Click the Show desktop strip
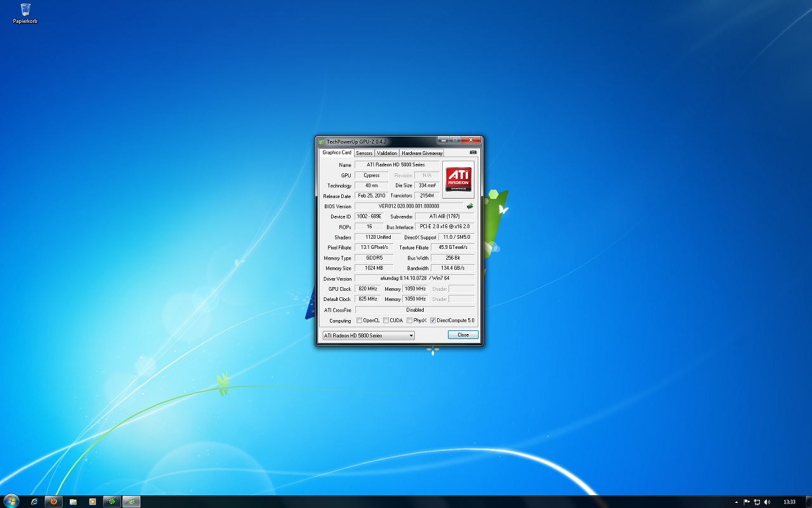The image size is (812, 508). [x=808, y=502]
